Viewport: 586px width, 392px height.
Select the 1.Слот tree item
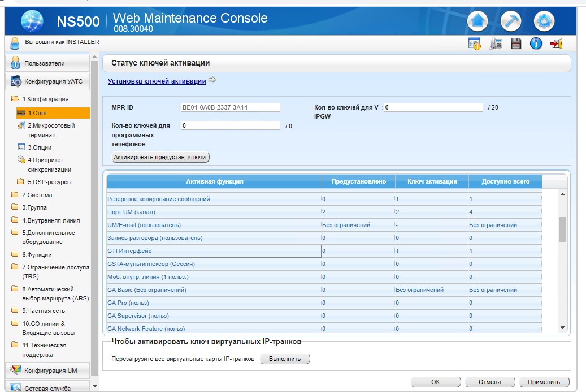(x=53, y=113)
